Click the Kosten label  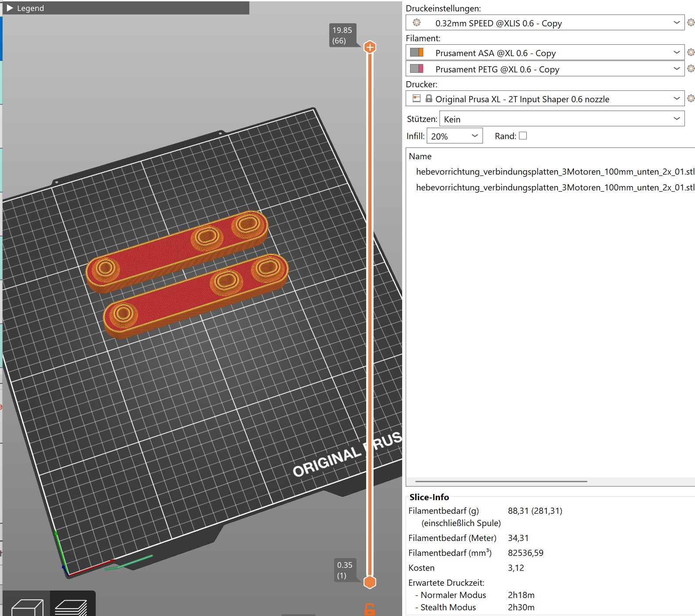click(x=421, y=568)
